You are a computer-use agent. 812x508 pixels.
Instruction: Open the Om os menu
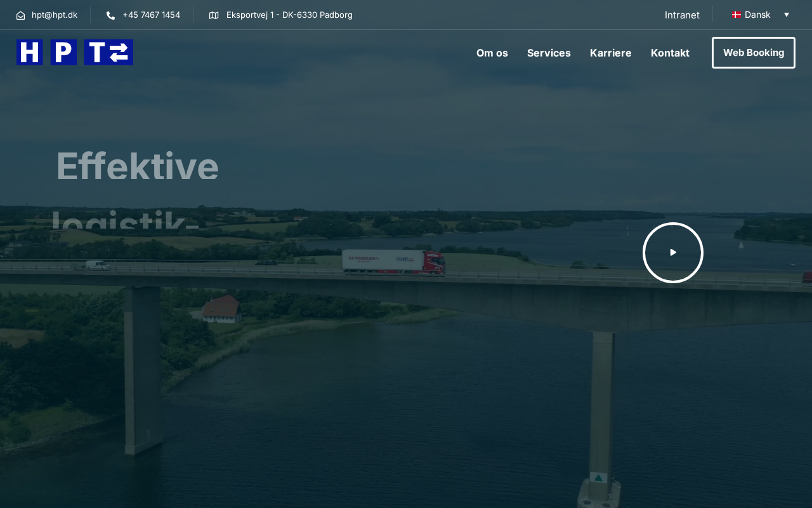tap(492, 53)
